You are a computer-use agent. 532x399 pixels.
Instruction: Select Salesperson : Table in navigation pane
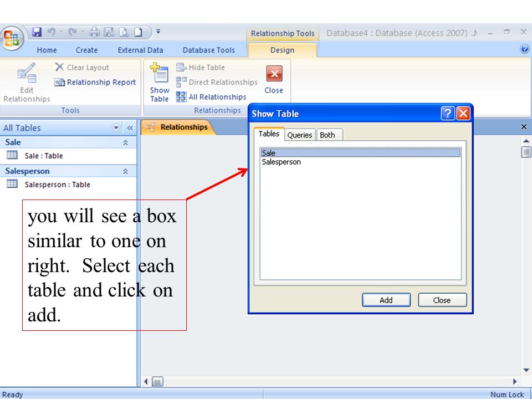tap(57, 185)
